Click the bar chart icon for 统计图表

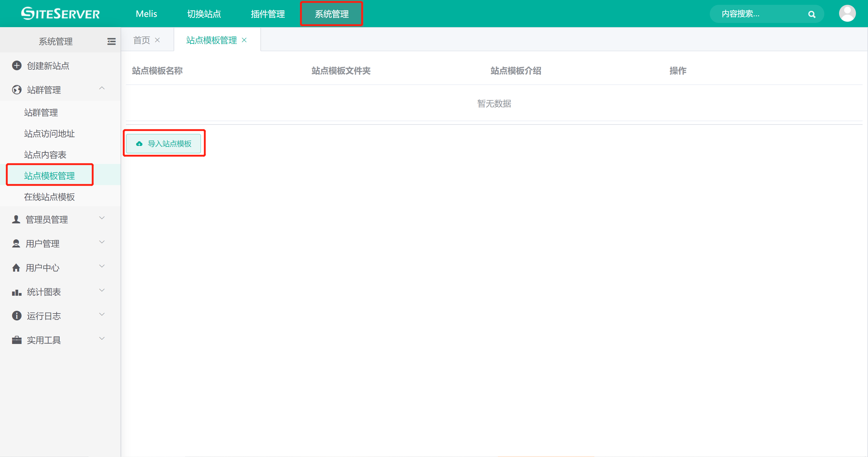[17, 292]
